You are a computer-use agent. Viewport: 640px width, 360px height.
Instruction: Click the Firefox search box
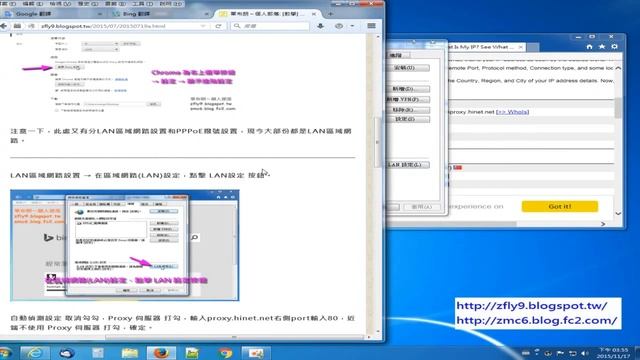pos(271,26)
